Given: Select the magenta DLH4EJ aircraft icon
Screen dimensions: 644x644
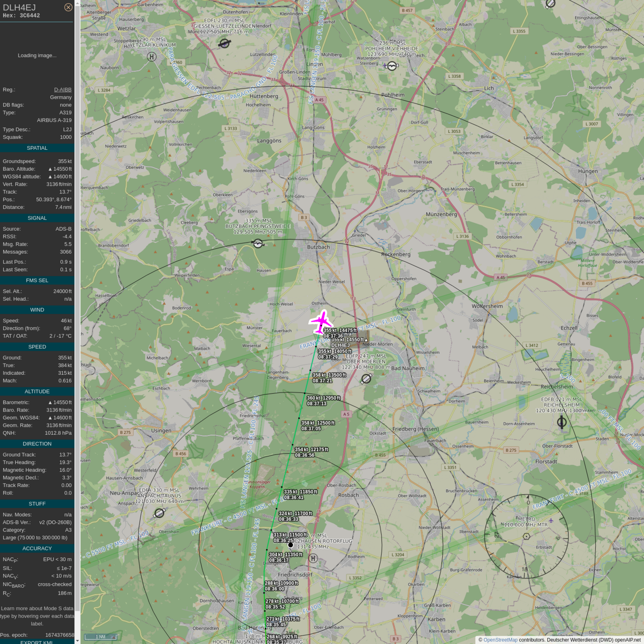Looking at the screenshot, I should [x=321, y=322].
